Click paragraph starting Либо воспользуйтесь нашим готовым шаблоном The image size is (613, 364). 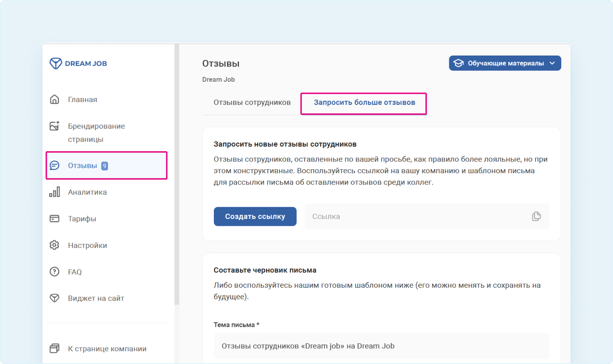[x=377, y=291]
